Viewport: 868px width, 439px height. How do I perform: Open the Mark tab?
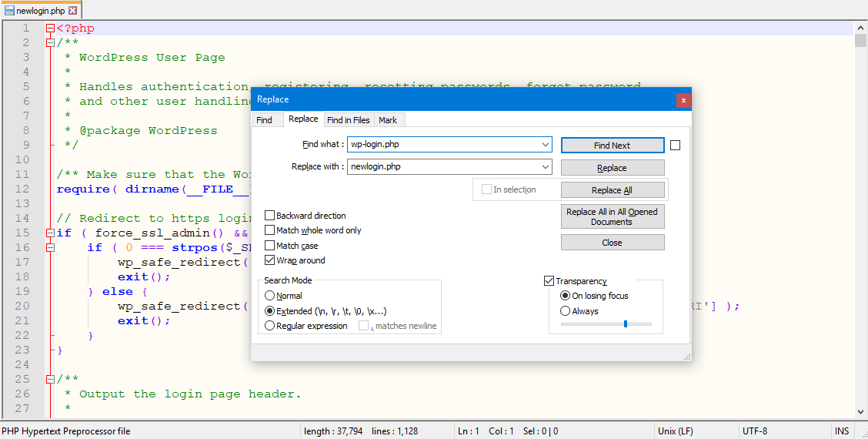388,119
